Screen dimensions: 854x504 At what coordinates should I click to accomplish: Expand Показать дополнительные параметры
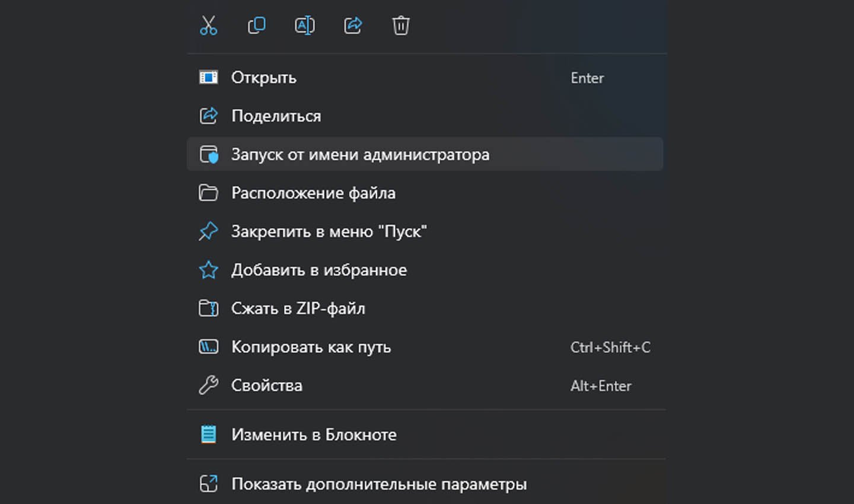pyautogui.click(x=425, y=484)
